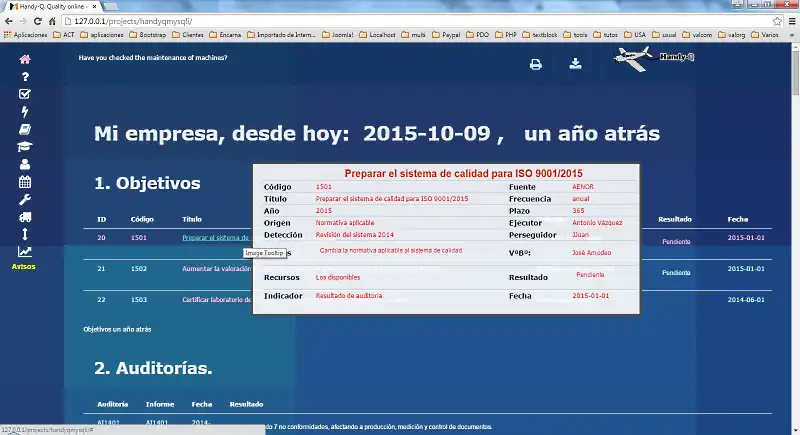The image size is (800, 435).
Task: Click the print icon in header
Action: (535, 64)
